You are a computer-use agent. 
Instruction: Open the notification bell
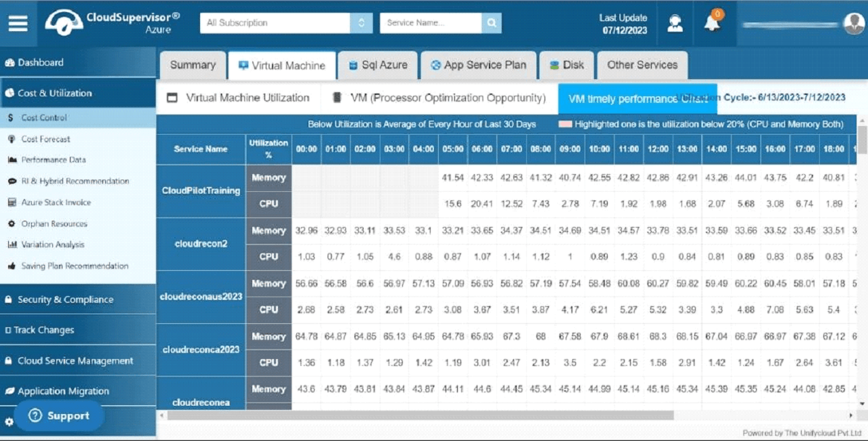(712, 22)
